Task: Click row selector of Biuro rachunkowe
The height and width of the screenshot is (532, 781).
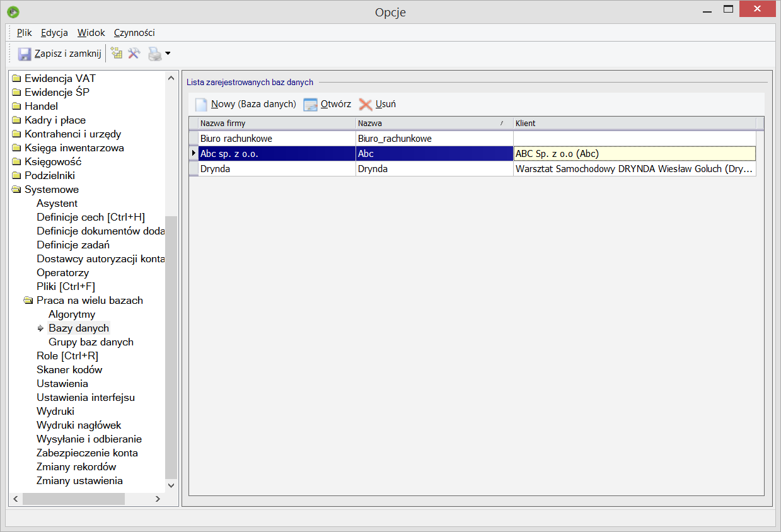Action: tap(194, 139)
